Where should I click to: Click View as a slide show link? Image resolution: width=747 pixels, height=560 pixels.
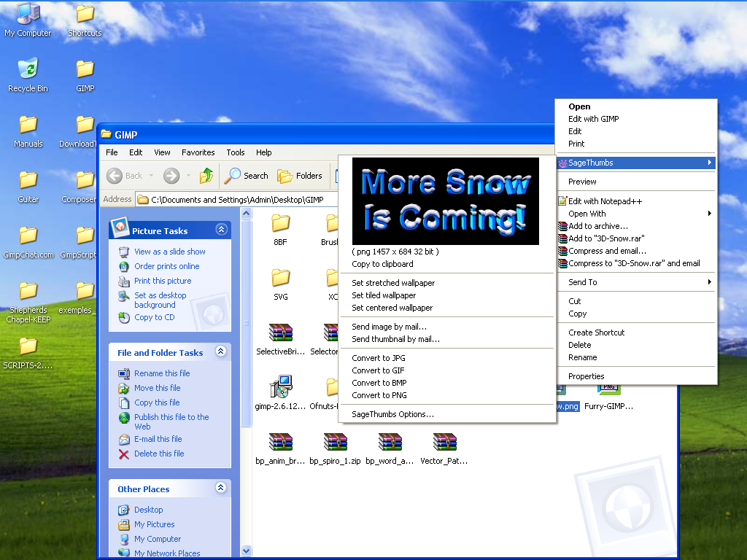(x=169, y=252)
